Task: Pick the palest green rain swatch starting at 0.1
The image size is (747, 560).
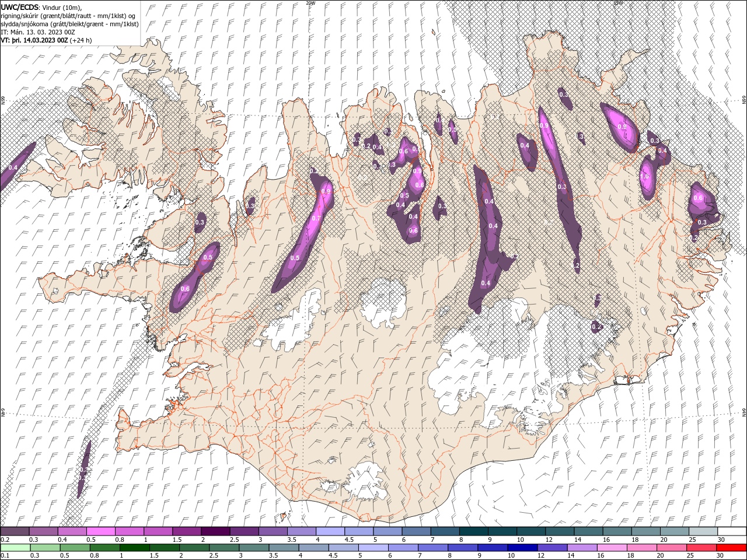Action: 16,547
